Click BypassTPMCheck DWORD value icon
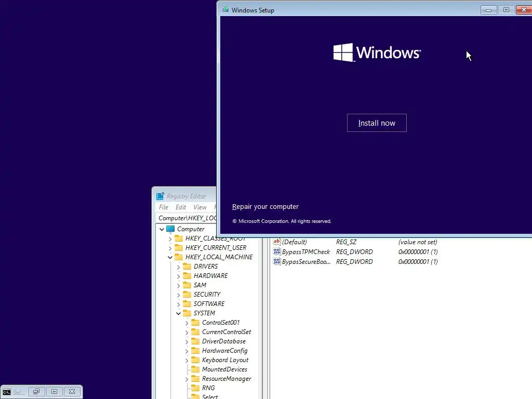 click(277, 252)
